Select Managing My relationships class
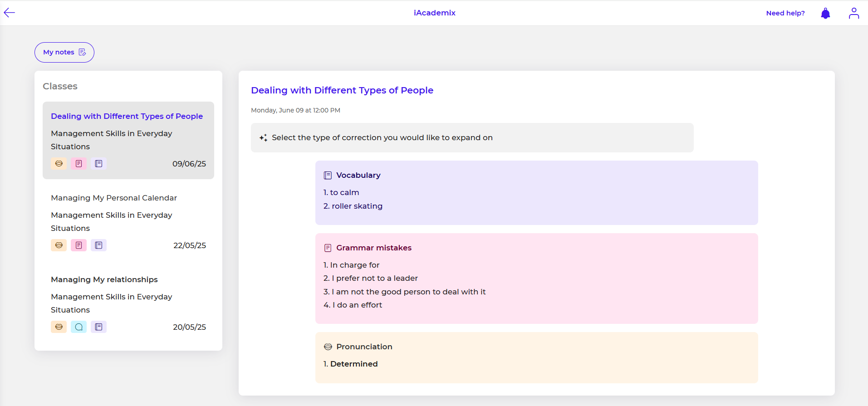The width and height of the screenshot is (868, 406). [104, 279]
